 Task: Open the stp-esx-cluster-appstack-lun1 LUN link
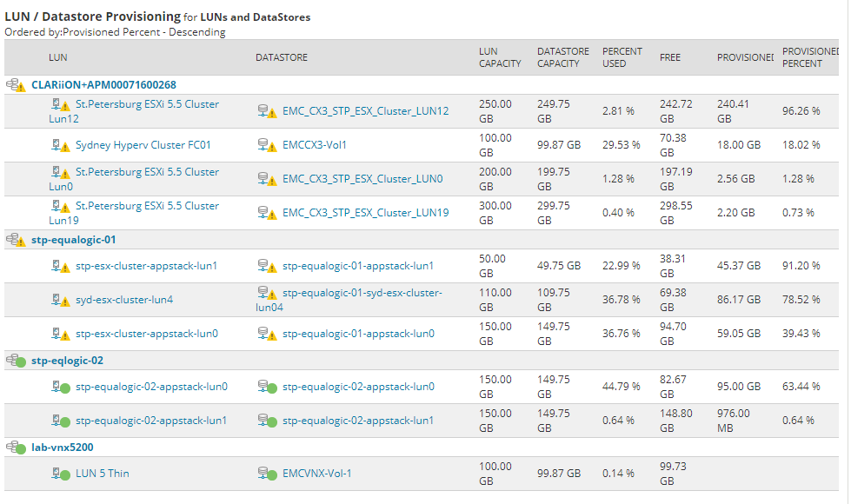point(146,266)
